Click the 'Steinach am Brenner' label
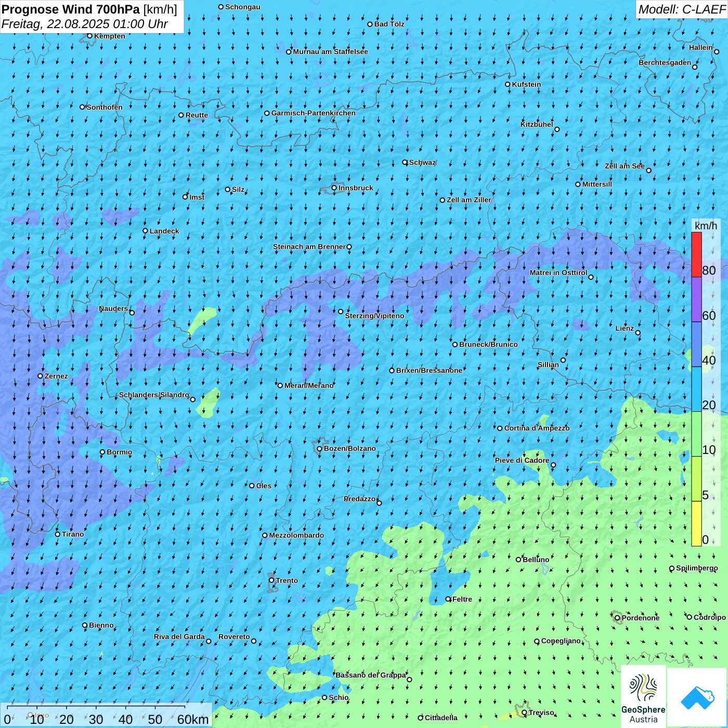The height and width of the screenshot is (728, 728). (309, 246)
